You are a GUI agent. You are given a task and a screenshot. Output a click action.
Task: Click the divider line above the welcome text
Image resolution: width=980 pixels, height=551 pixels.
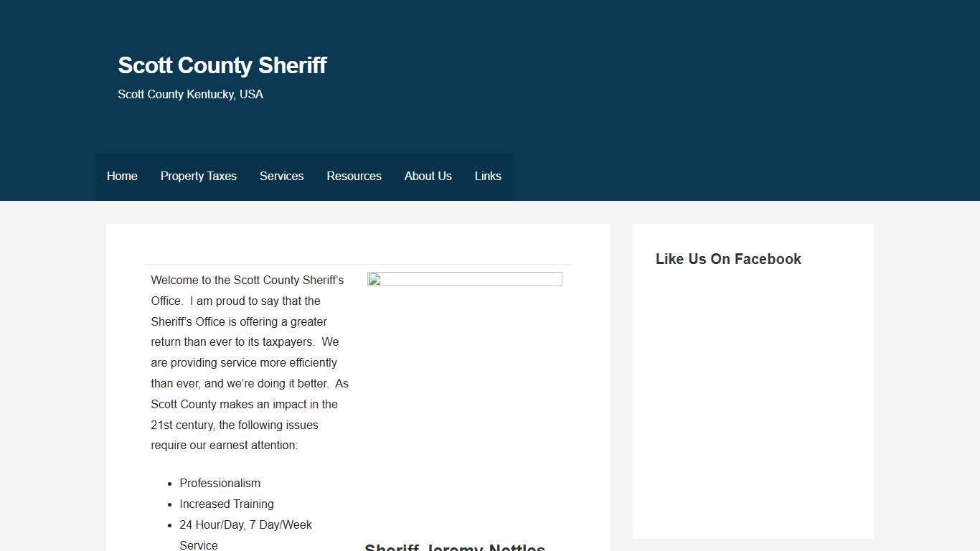tap(358, 263)
